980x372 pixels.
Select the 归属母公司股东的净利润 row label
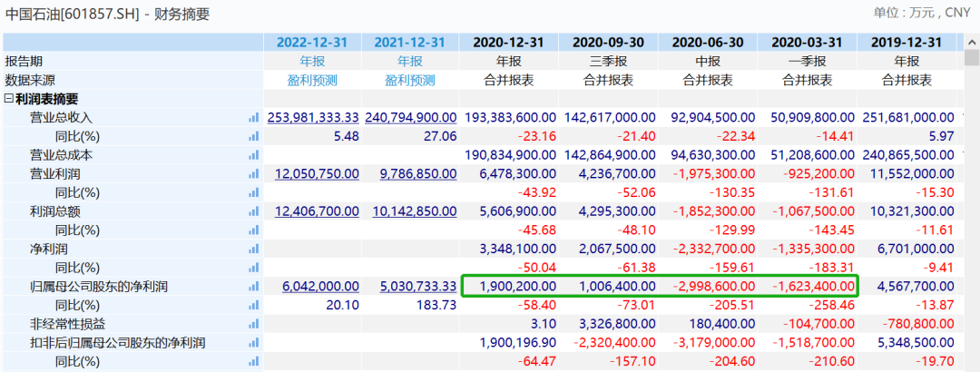tap(99, 287)
